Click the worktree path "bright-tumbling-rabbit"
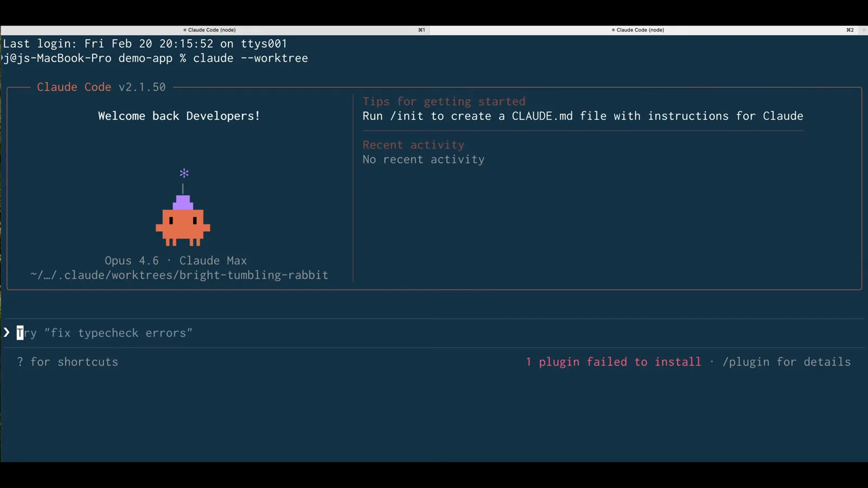 tap(254, 275)
